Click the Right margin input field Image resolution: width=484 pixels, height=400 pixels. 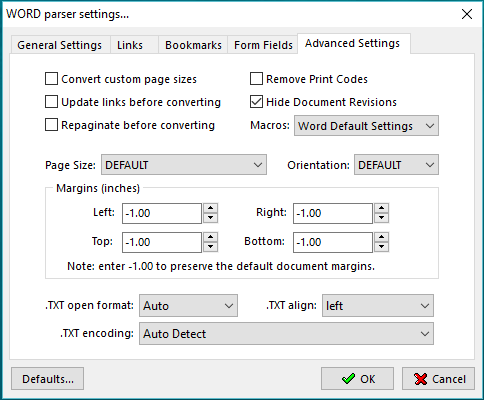point(333,213)
